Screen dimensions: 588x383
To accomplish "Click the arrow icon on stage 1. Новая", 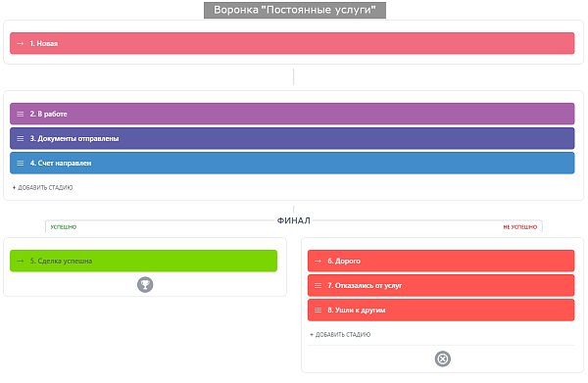I will click(21, 43).
